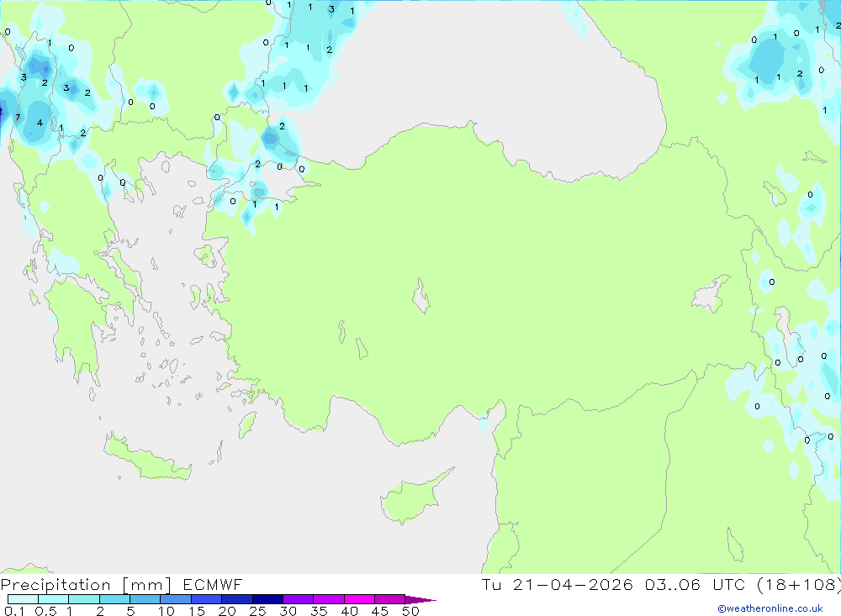Click the '40' legend scale label

pos(349,611)
